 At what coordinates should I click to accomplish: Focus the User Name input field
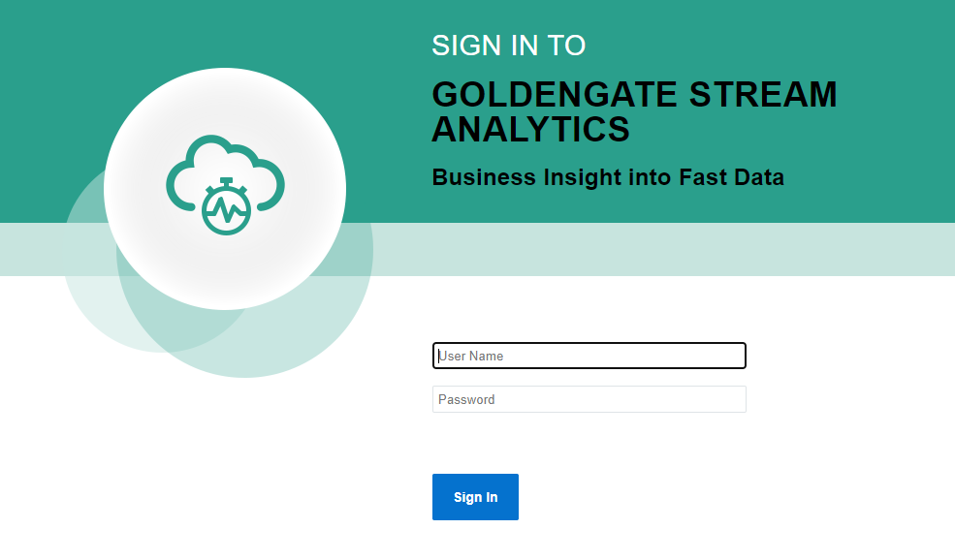click(589, 356)
